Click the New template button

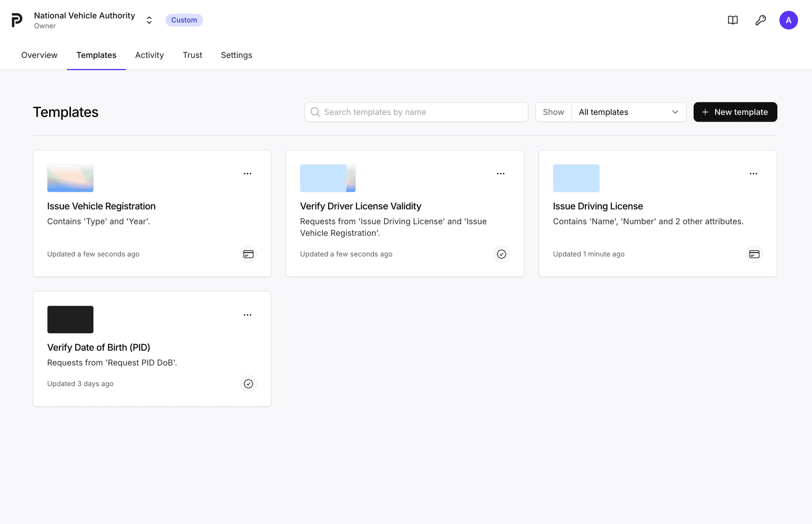(x=735, y=112)
